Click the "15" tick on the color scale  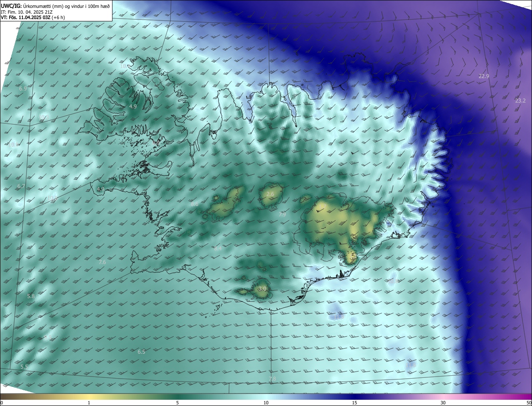[355, 403]
